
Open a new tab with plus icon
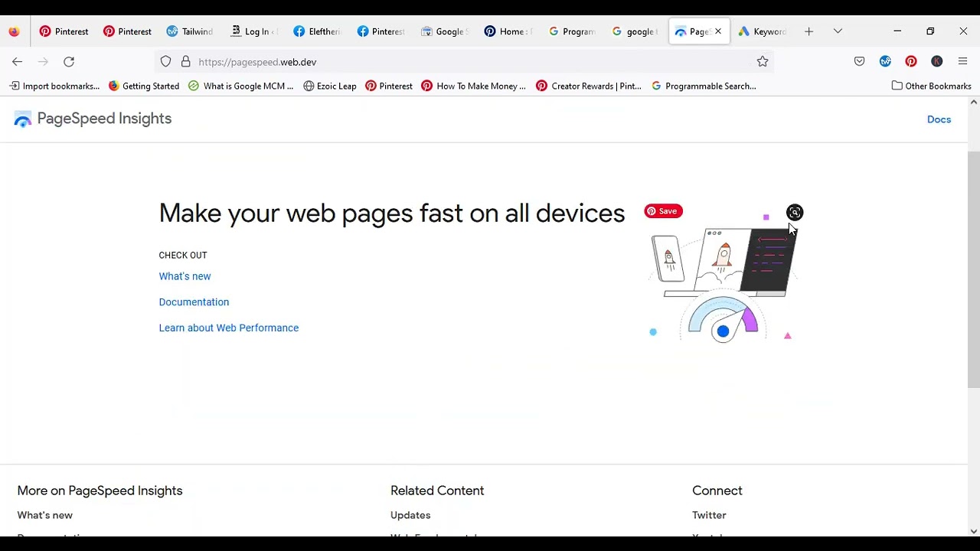(x=808, y=31)
